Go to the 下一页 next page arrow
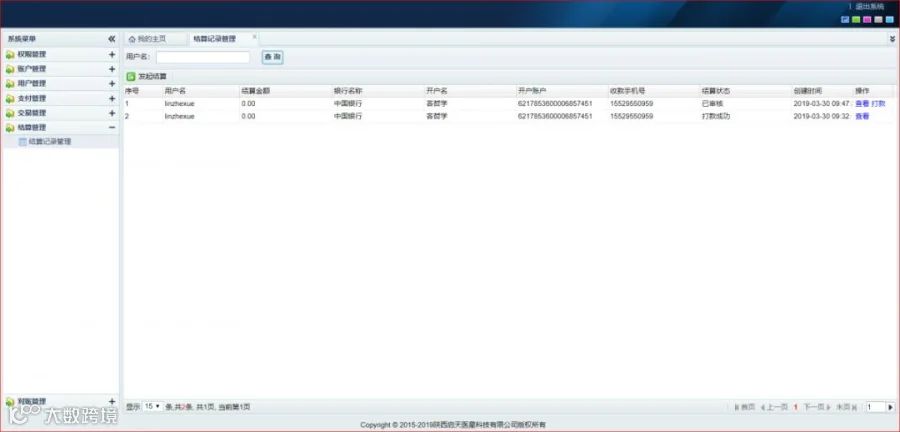The image size is (900, 432). coord(828,407)
